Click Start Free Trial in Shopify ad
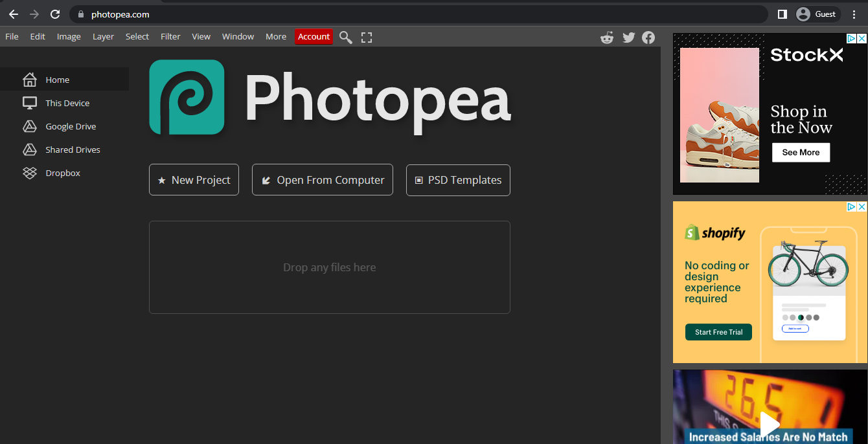 (718, 332)
